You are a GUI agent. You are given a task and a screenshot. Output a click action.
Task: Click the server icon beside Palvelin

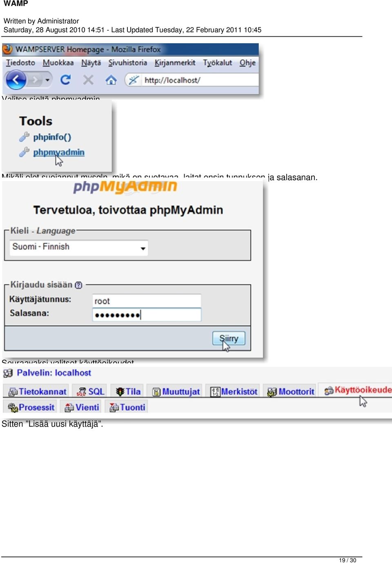pos(8,373)
